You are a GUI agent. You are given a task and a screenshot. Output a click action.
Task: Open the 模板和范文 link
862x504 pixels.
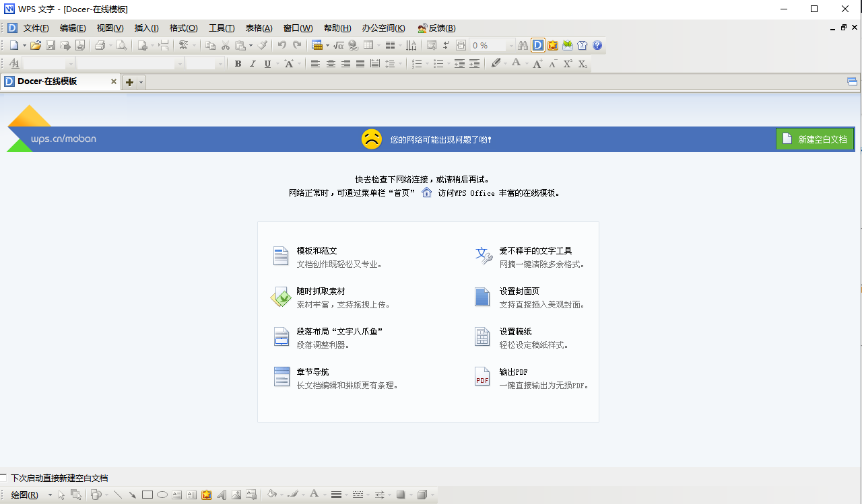click(317, 250)
